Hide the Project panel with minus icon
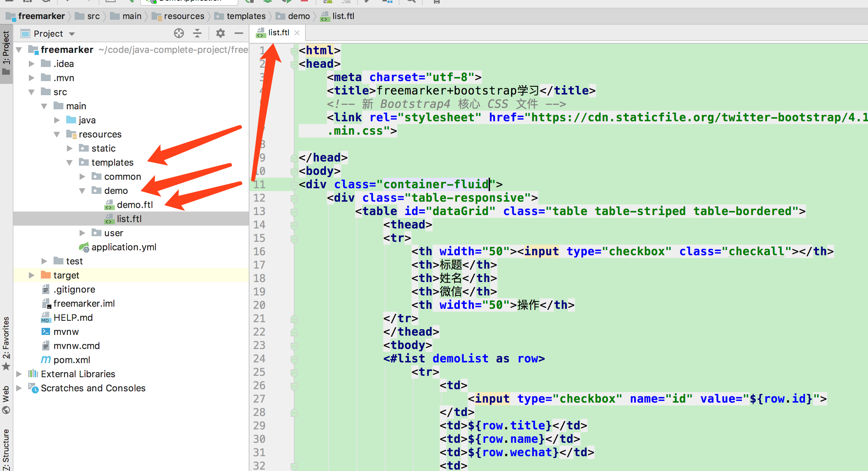The height and width of the screenshot is (471, 868). (x=239, y=33)
